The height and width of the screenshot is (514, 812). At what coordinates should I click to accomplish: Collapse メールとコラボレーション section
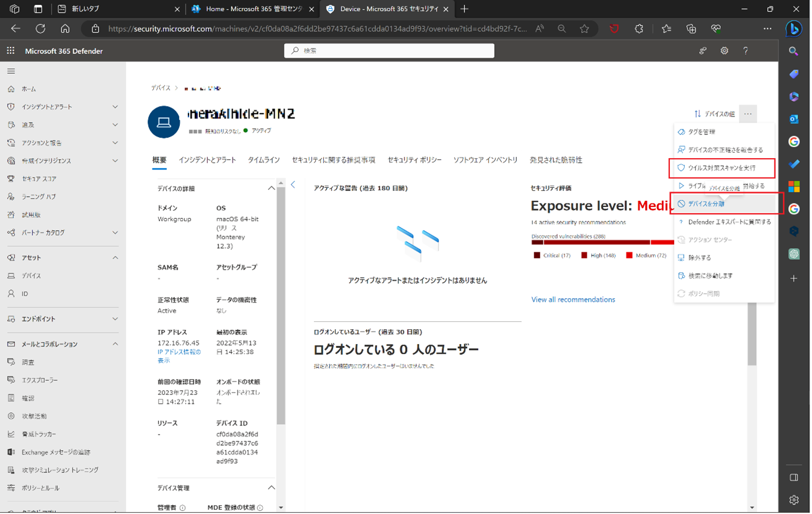[x=115, y=344]
